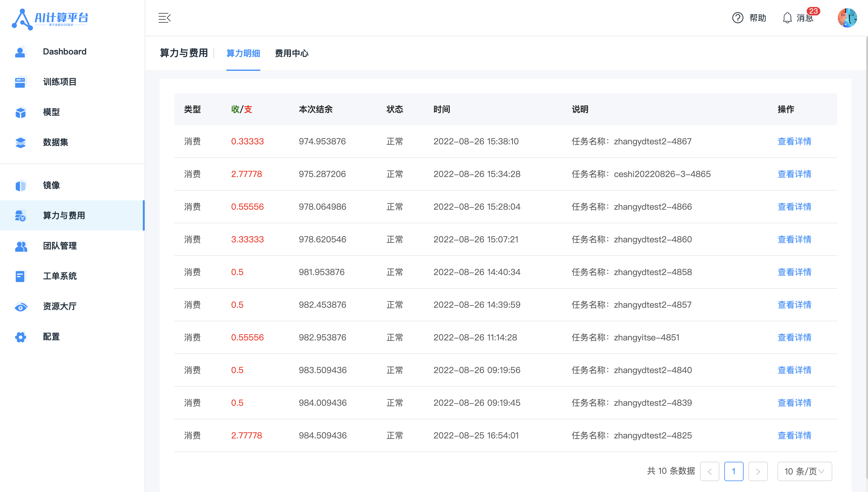Open Dashboard in the sidebar

[72, 52]
